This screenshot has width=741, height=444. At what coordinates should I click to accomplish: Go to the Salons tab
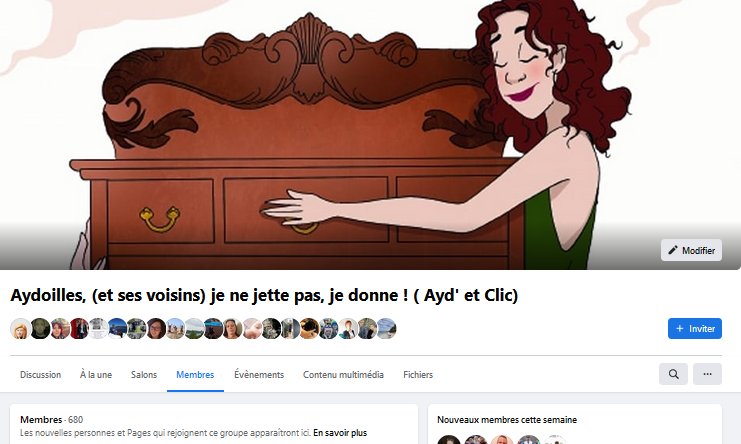144,375
